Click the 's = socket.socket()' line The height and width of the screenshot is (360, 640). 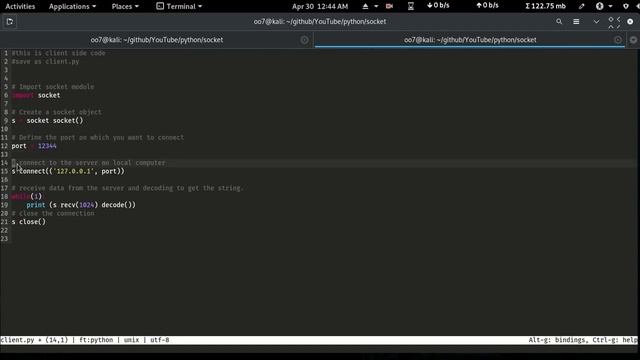point(47,120)
